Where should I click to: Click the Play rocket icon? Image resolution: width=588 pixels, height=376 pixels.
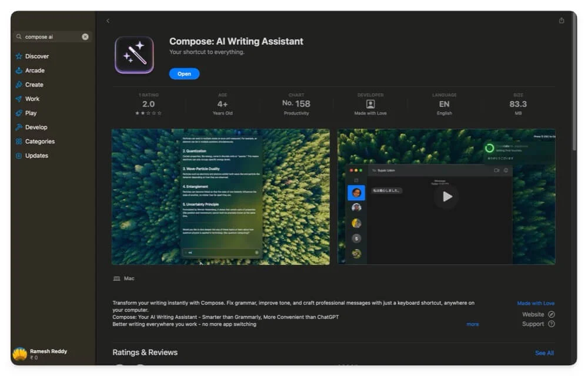19,113
